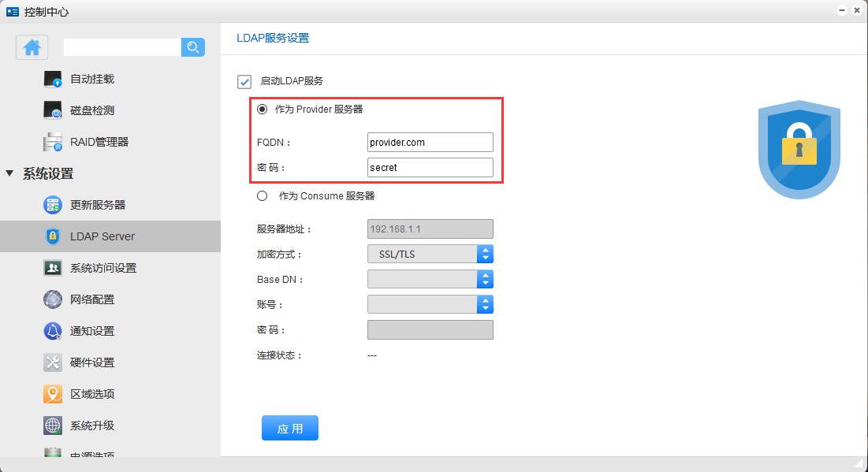Click the 应用 apply button

[290, 428]
